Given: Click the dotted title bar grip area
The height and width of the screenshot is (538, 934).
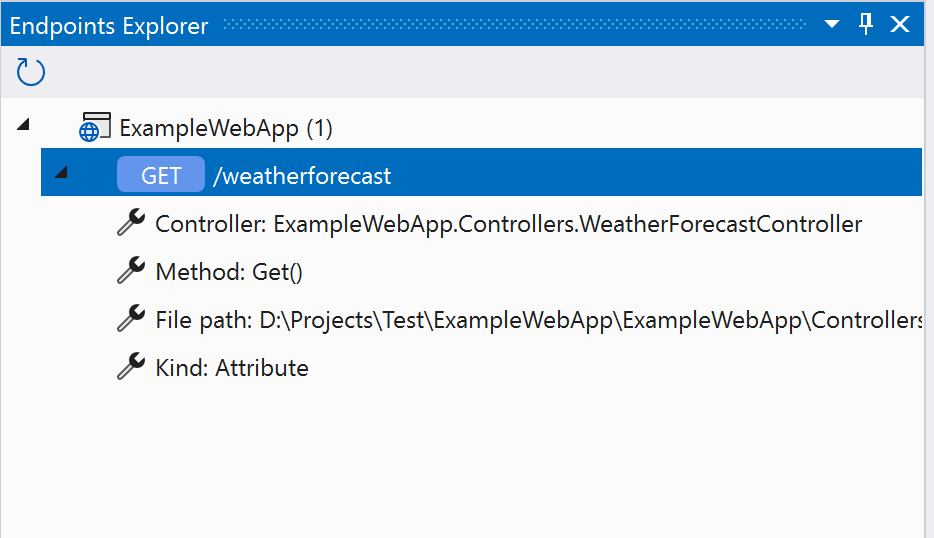Looking at the screenshot, I should click(515, 25).
